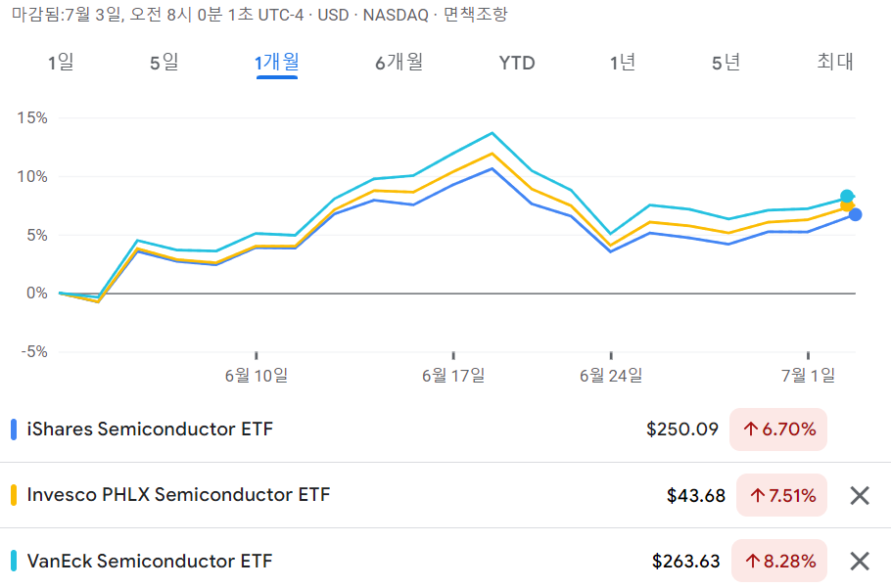Viewport: 891px width, 588px height.
Task: Switch chart to YTD range
Action: [517, 63]
